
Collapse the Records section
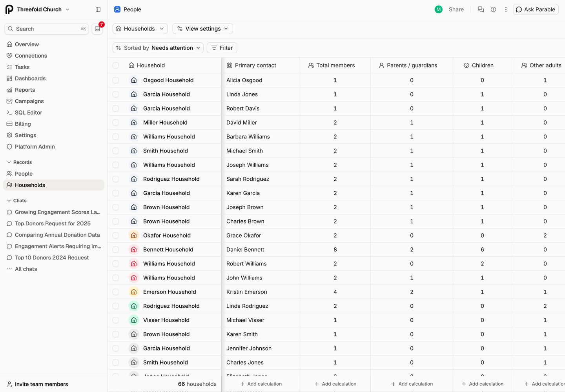(x=19, y=162)
